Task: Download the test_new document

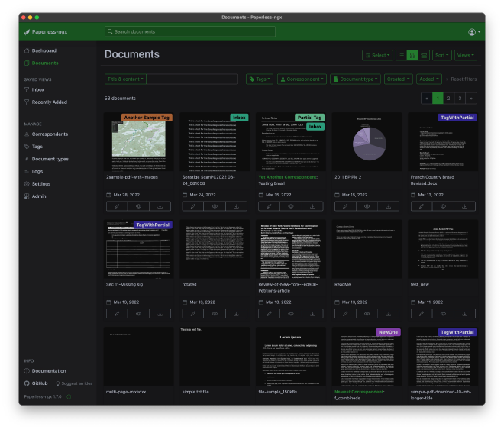Action: click(465, 314)
